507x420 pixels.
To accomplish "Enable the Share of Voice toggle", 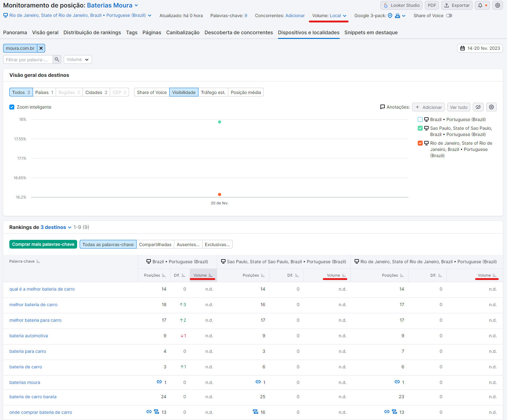I will pos(449,15).
